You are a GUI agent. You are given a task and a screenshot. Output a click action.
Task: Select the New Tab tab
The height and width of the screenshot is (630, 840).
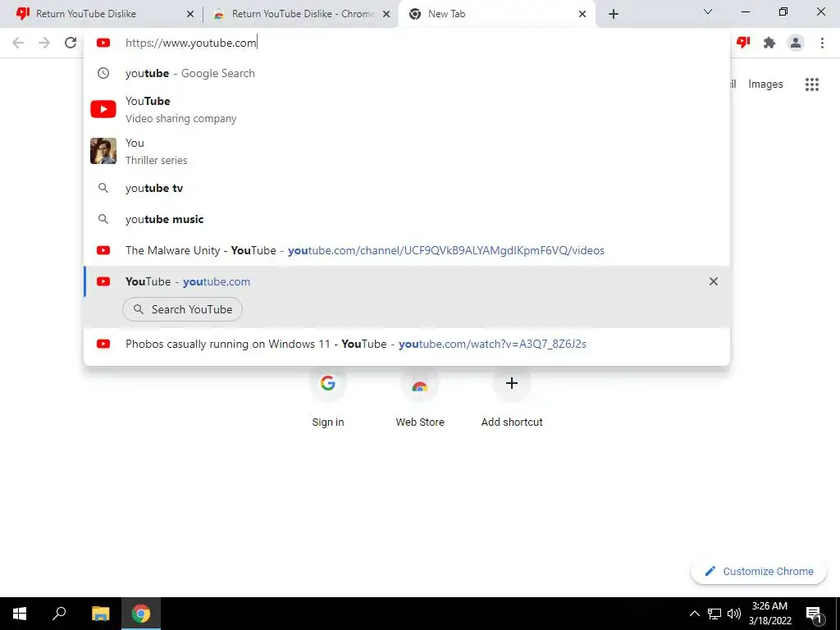496,14
